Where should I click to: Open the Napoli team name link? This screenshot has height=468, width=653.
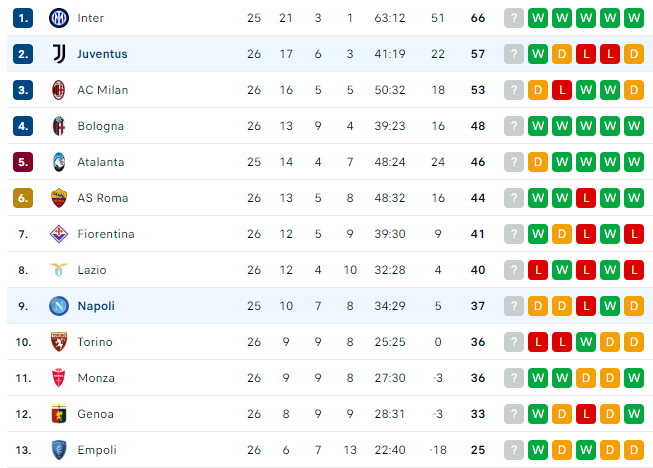point(96,306)
